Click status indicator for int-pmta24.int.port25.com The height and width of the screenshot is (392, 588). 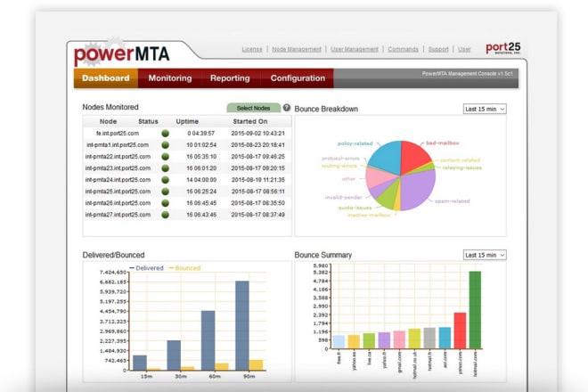[165, 180]
